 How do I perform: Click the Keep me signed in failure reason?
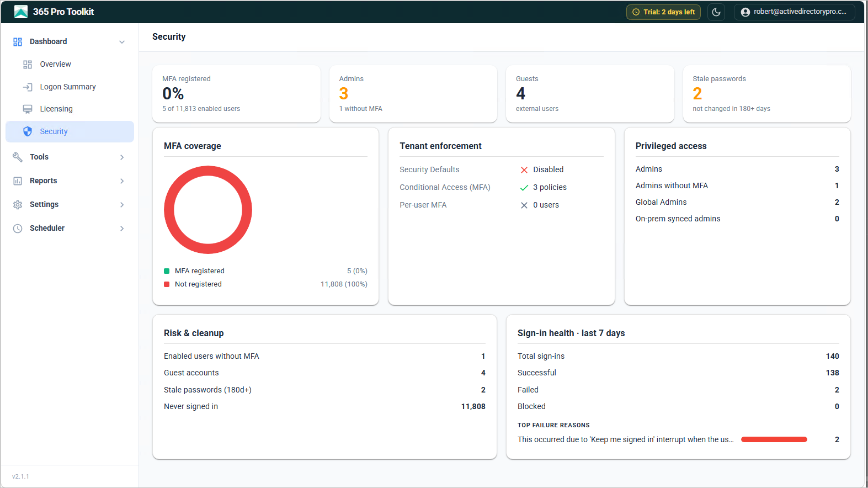[626, 440]
